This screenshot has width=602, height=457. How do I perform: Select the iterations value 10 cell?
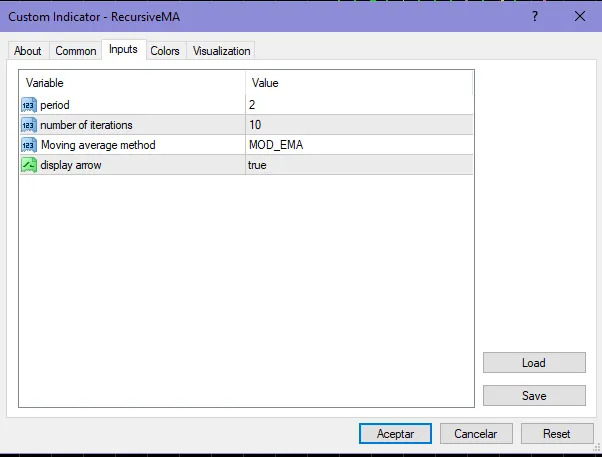359,125
